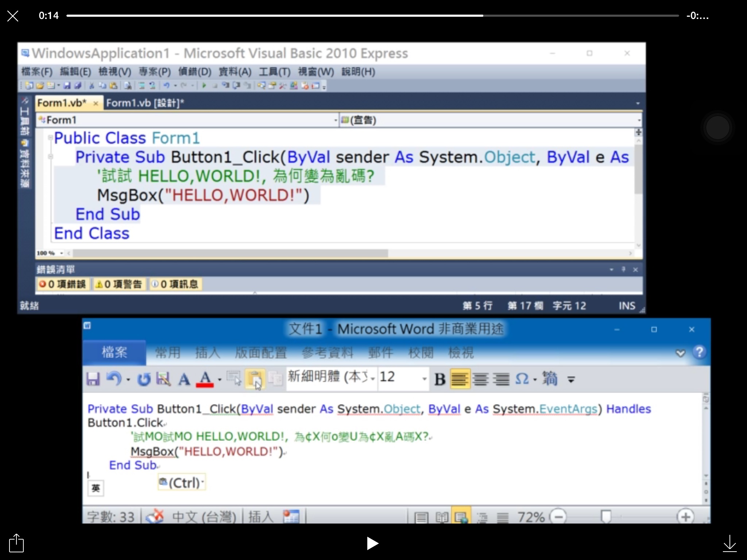Image resolution: width=747 pixels, height=560 pixels.
Task: Toggle center alignment in Word
Action: (x=480, y=380)
